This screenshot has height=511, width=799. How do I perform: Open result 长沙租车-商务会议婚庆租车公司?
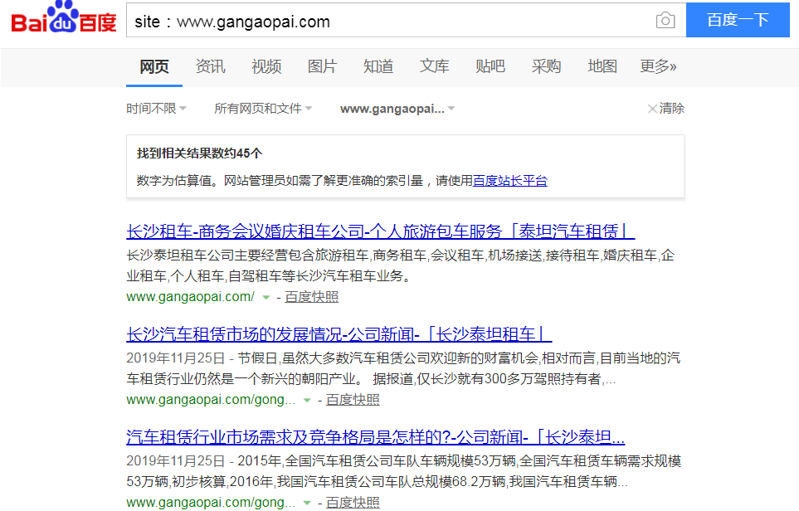(380, 231)
